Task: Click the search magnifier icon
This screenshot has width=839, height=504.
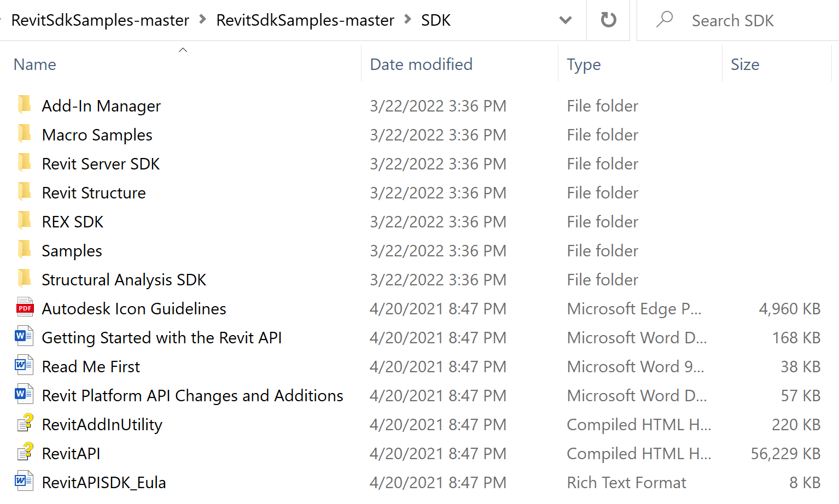Action: point(665,20)
